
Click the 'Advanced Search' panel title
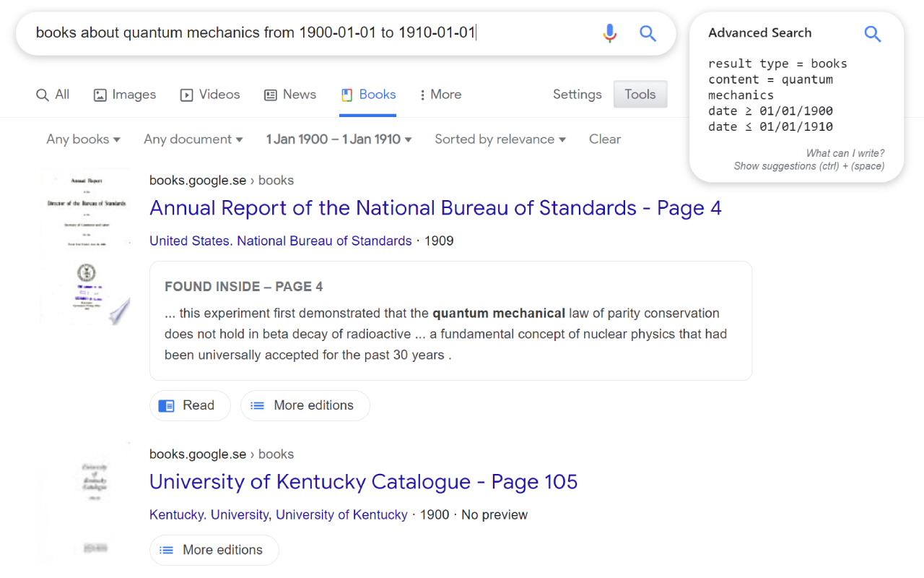[x=759, y=33]
